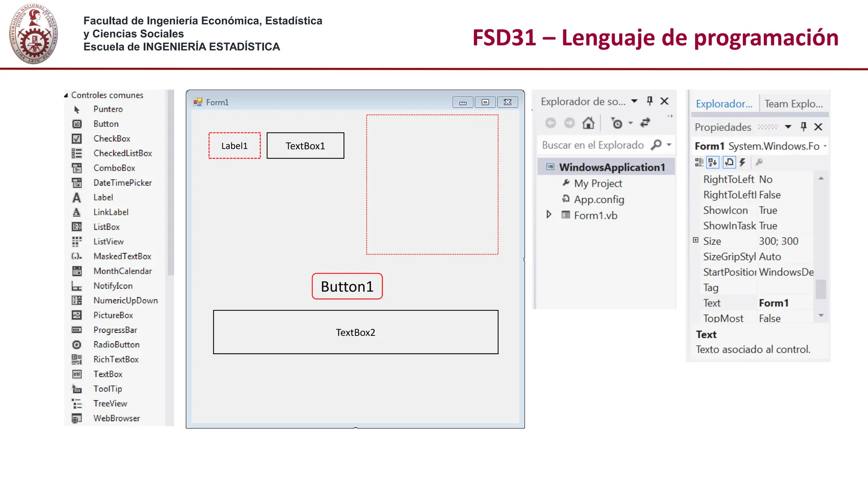Select the ToolTip control icon
Image resolution: width=868 pixels, height=488 pixels.
pyautogui.click(x=77, y=389)
